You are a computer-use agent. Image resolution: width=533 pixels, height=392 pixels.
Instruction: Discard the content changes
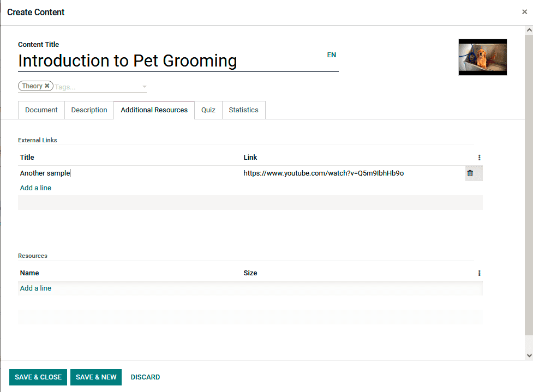point(145,377)
